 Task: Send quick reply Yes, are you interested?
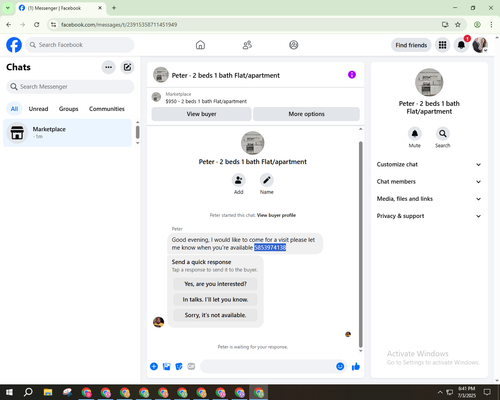tap(215, 284)
